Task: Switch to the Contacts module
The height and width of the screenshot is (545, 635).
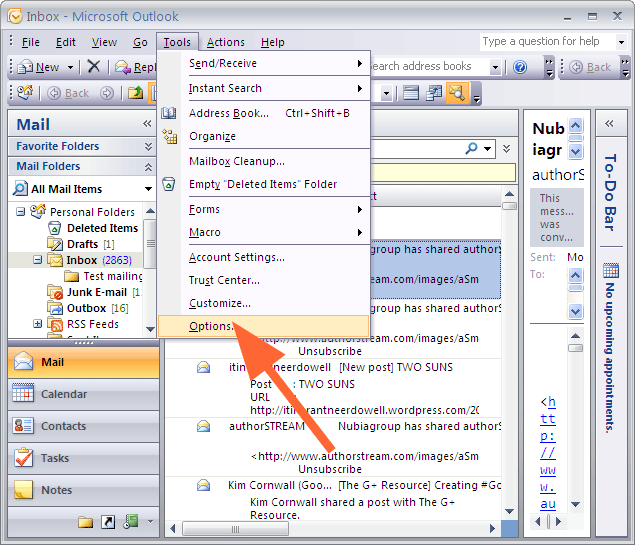Action: click(83, 426)
